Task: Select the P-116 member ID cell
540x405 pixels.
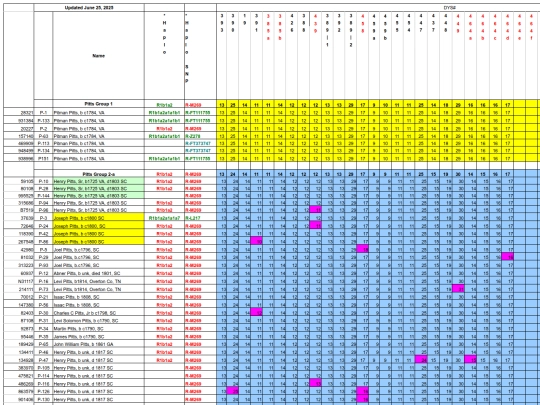Action: pos(43,383)
